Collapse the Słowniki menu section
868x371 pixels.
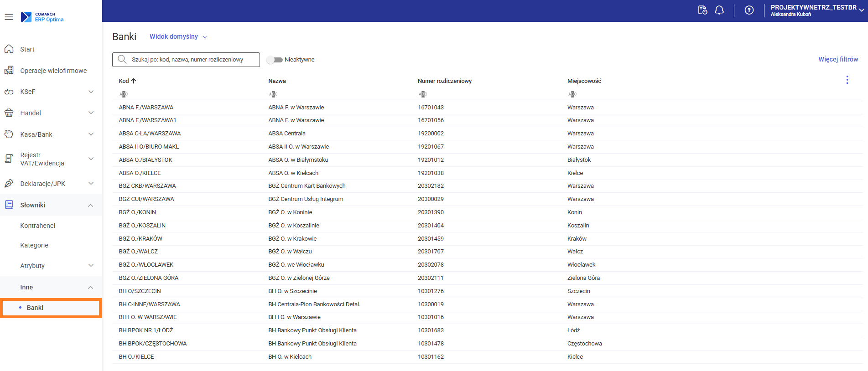(x=91, y=205)
